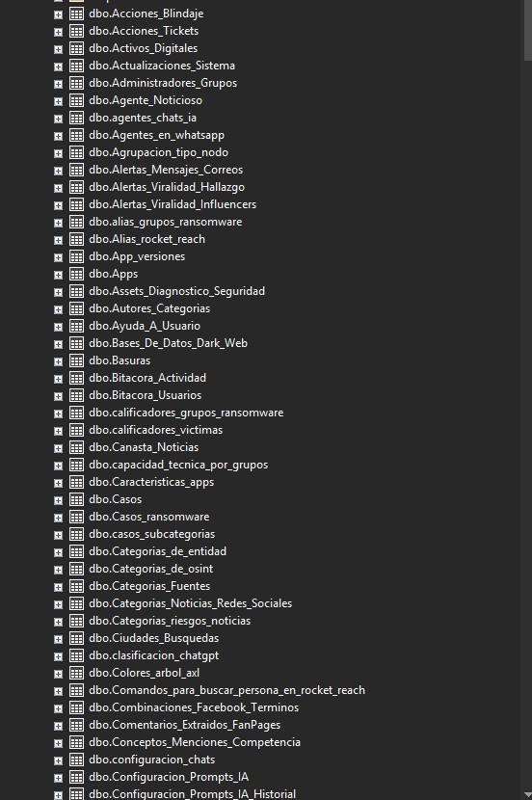The height and width of the screenshot is (800, 532).
Task: Click table icon of dbo.App_versiones
Action: pyautogui.click(x=76, y=256)
